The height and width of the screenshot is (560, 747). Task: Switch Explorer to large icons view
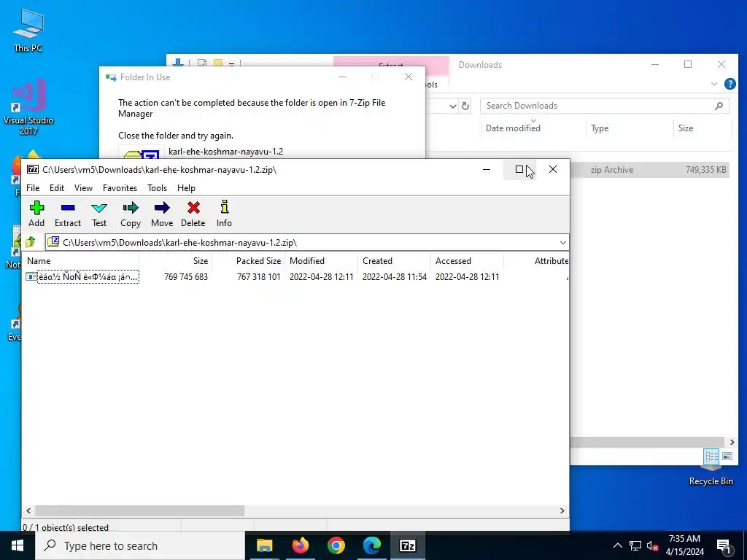pos(727,456)
